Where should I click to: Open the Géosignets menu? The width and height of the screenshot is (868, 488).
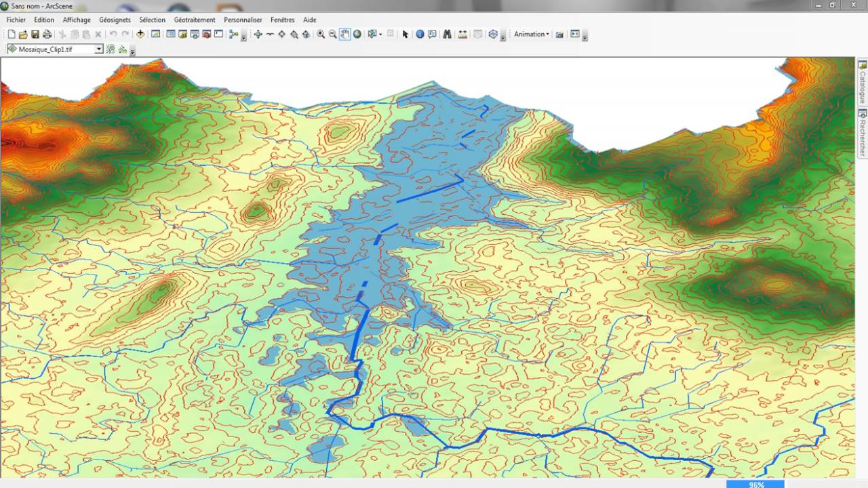(x=115, y=20)
